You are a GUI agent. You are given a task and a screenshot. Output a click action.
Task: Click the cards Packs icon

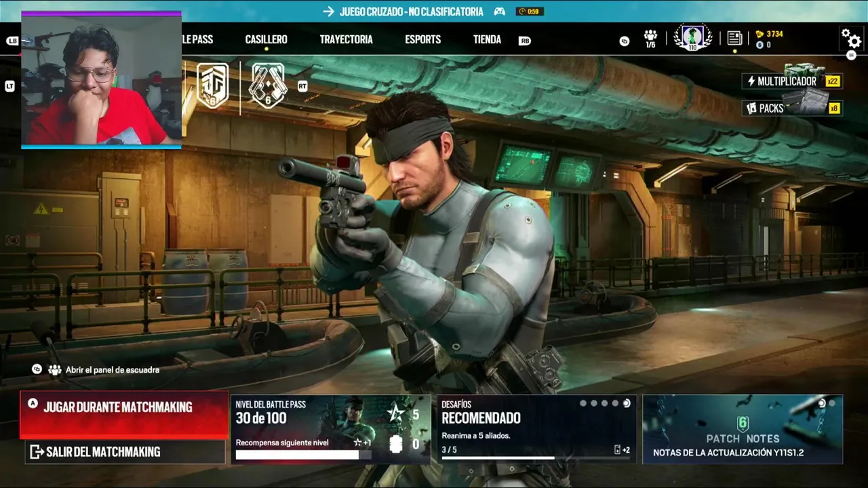pos(751,108)
